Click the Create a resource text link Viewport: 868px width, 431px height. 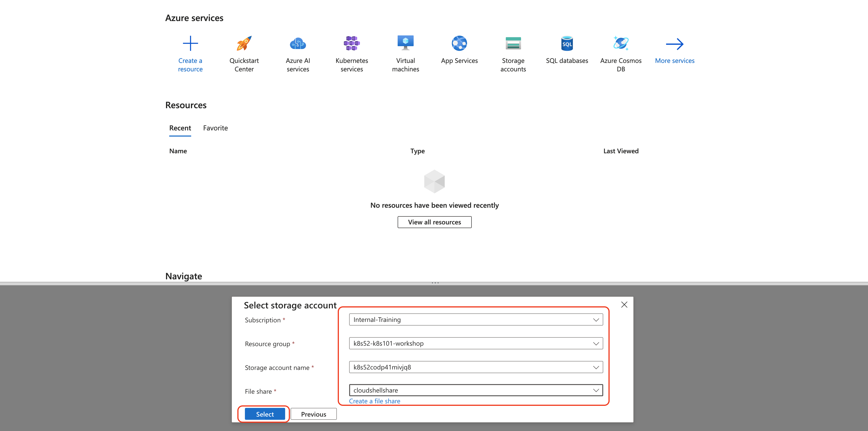click(190, 65)
